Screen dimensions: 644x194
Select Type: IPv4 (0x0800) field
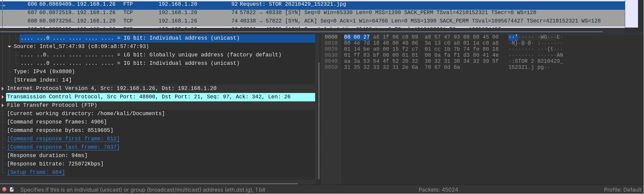[x=44, y=71]
